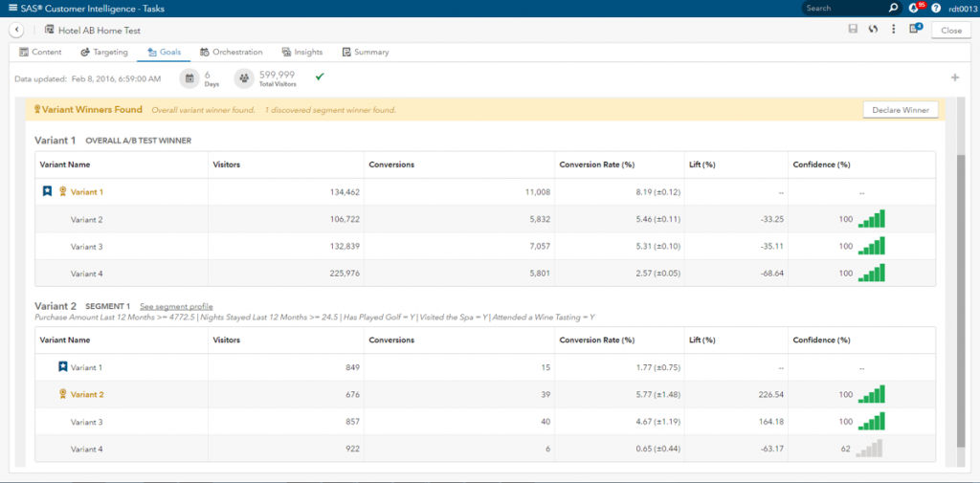Click the confidence bars for Variant 4 segment
This screenshot has height=483, width=980.
tap(870, 449)
